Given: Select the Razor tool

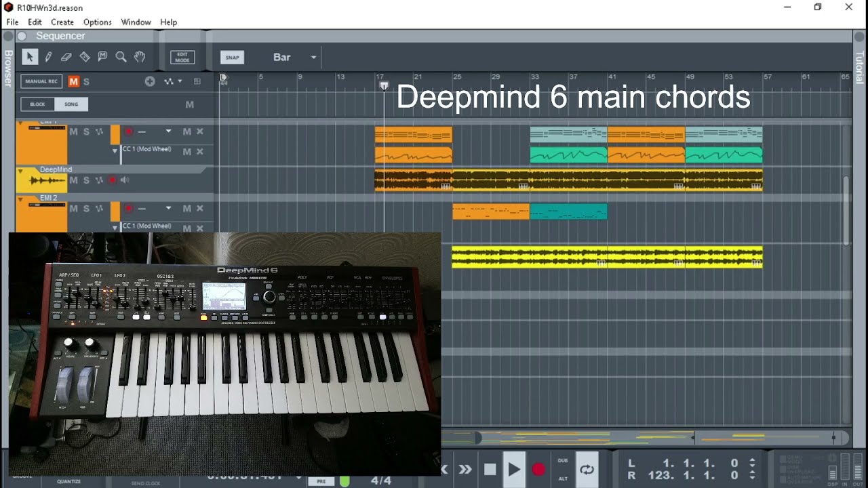Looking at the screenshot, I should coord(85,57).
